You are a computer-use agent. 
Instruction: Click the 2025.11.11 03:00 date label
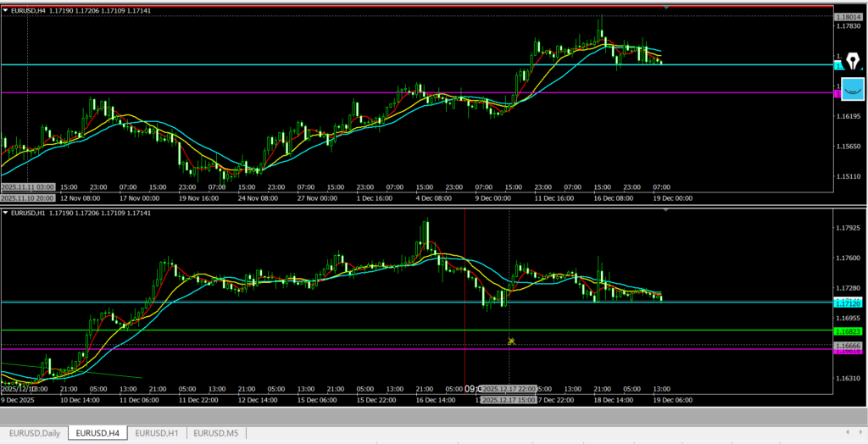pos(28,186)
